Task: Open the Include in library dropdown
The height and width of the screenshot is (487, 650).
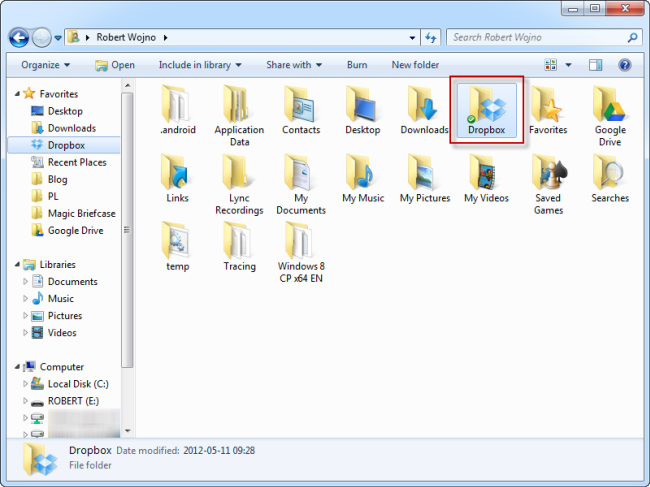Action: pyautogui.click(x=200, y=65)
